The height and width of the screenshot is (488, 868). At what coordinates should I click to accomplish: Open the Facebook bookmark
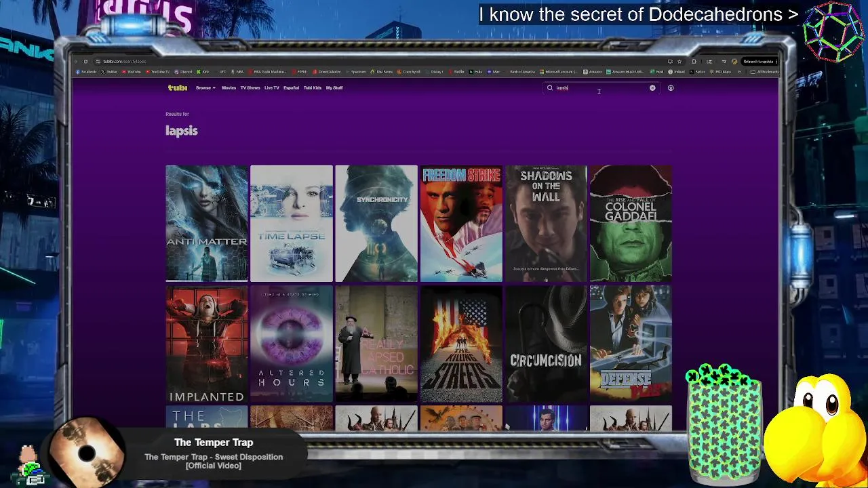[x=87, y=72]
